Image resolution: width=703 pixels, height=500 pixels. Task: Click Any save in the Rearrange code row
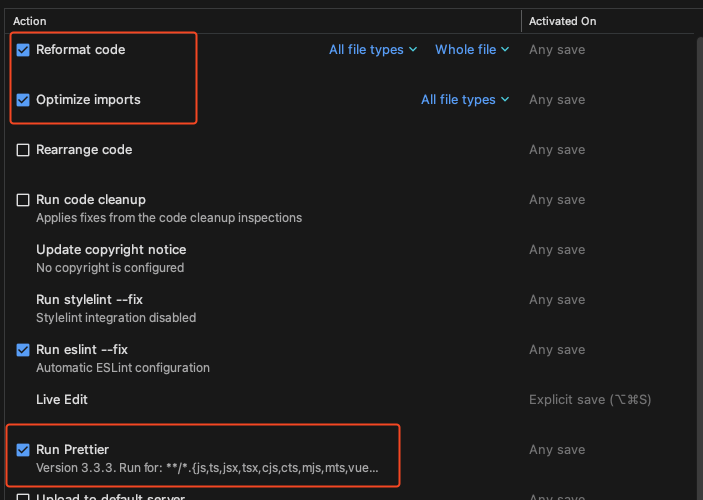pyautogui.click(x=557, y=150)
